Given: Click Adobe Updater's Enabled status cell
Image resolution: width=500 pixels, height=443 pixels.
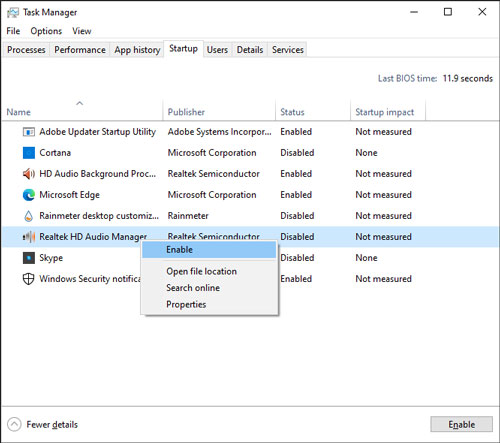Looking at the screenshot, I should tap(296, 132).
